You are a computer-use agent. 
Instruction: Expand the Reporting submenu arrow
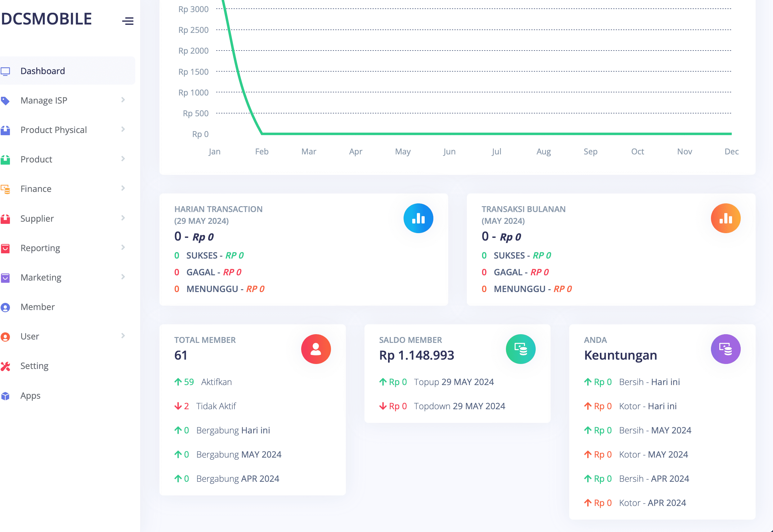coord(123,247)
